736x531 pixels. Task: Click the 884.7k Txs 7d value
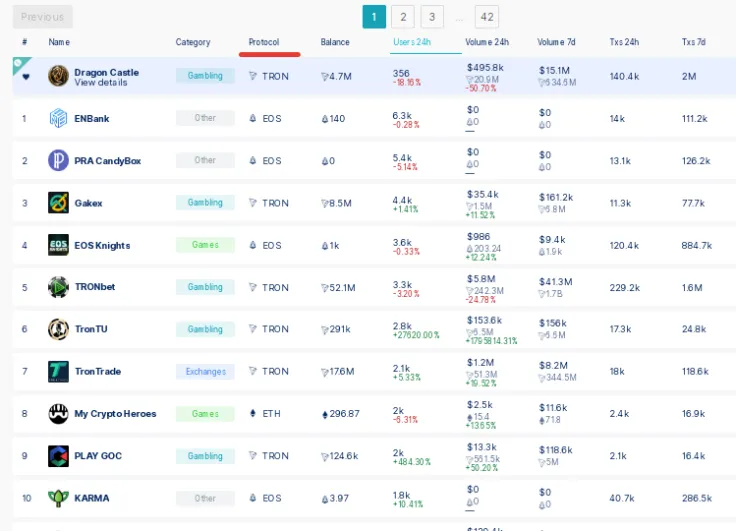click(x=697, y=246)
